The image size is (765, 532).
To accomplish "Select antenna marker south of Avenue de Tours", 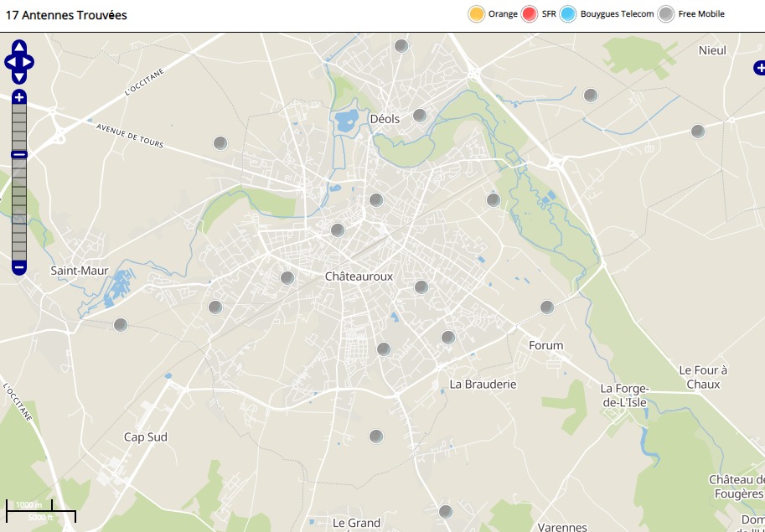I will [220, 143].
